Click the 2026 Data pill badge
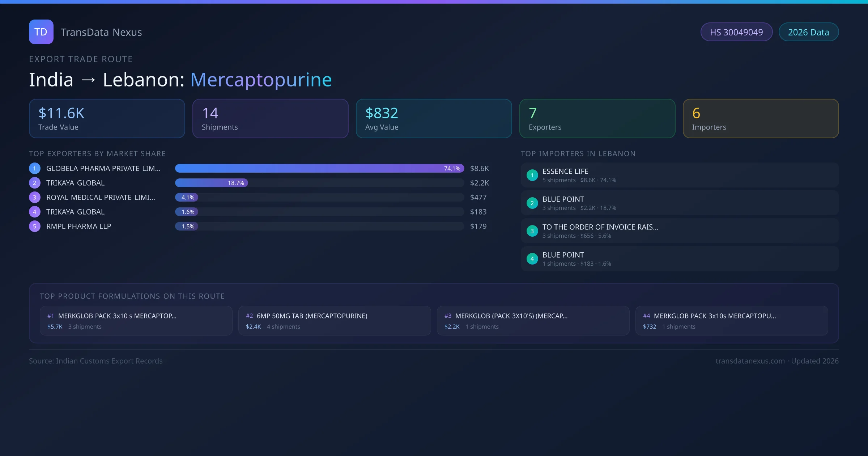 point(808,32)
